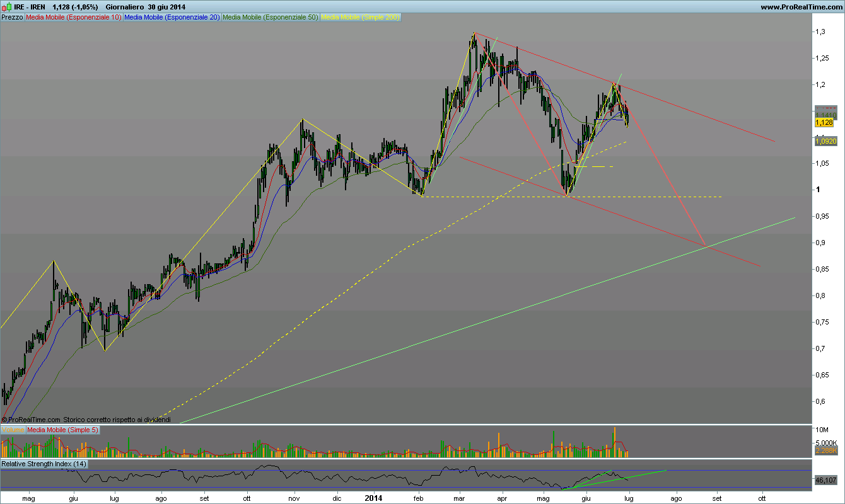
Task: Click the feb month on time axis
Action: click(418, 498)
